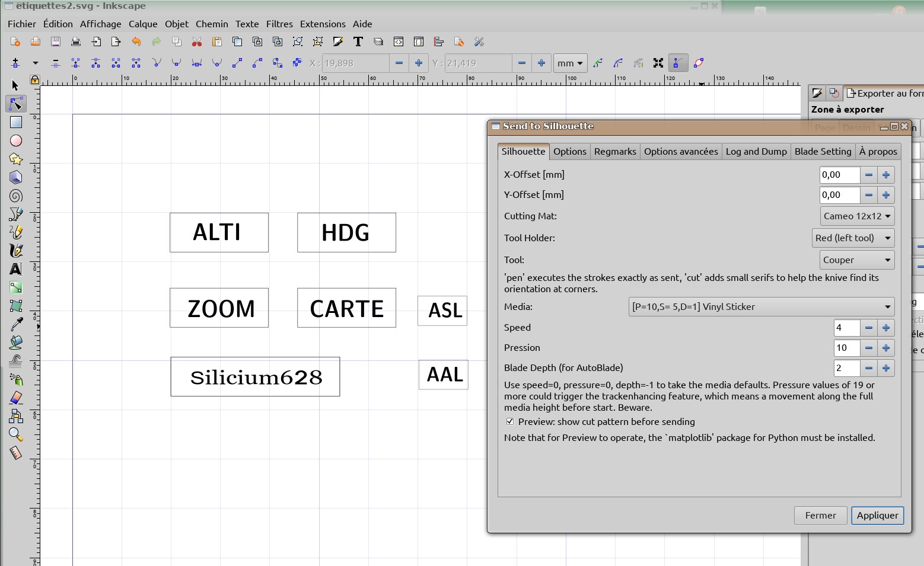Decrease Pression with minus button
This screenshot has width=924, height=566.
869,348
